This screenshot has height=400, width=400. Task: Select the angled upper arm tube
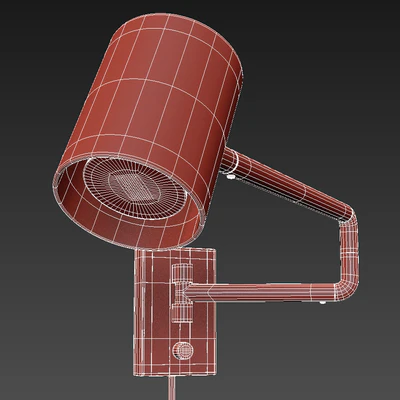click(x=287, y=185)
